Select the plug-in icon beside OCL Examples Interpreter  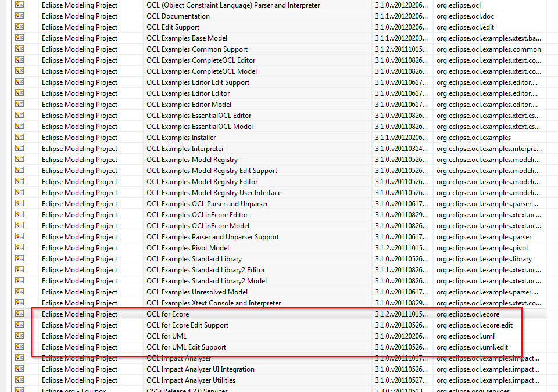point(20,148)
